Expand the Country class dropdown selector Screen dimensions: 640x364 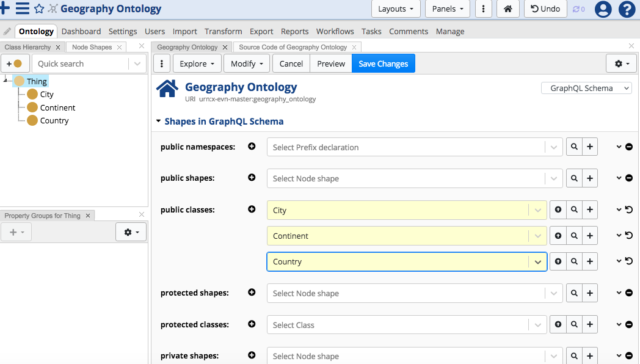538,261
